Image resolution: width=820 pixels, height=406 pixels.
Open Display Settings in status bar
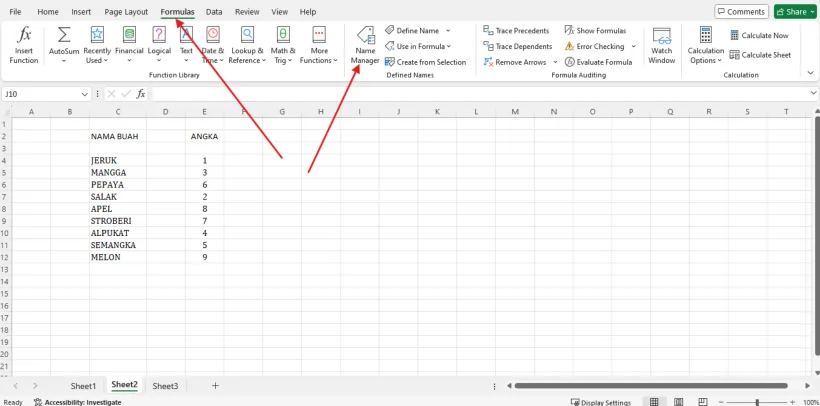click(x=601, y=402)
